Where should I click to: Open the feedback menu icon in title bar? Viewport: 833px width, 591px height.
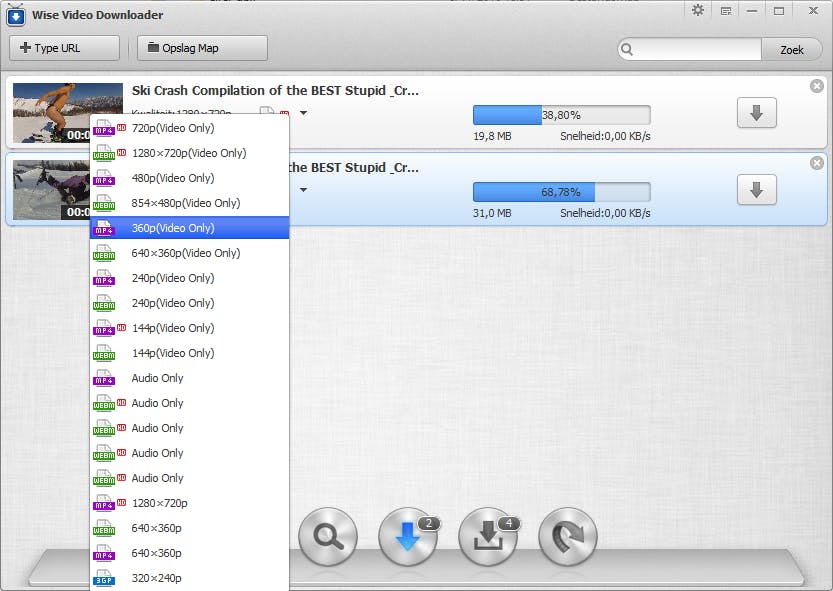tap(726, 11)
